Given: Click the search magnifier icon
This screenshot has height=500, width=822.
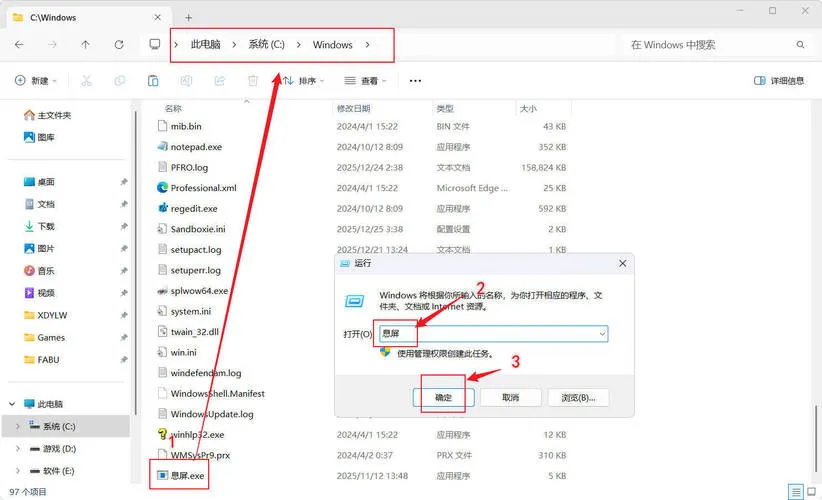Looking at the screenshot, I should 800,45.
